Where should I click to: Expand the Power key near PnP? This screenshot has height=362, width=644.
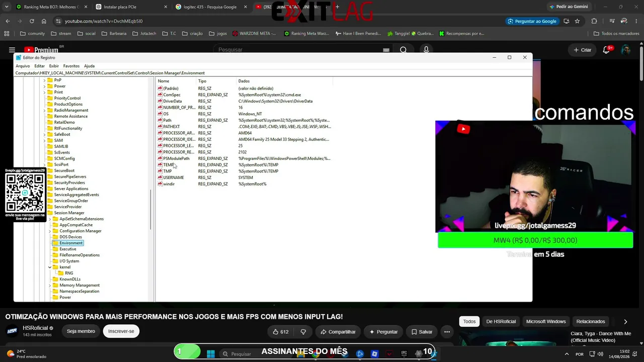point(44,86)
